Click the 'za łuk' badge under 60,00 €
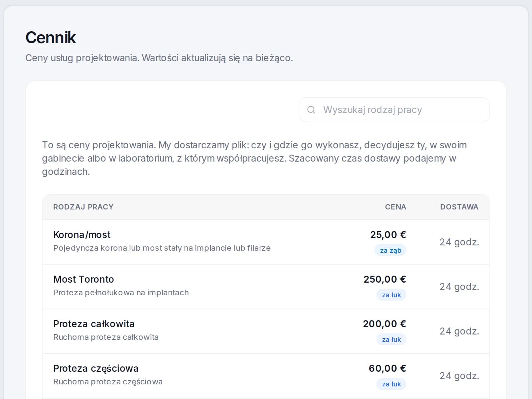Image resolution: width=532 pixels, height=399 pixels. pos(391,384)
